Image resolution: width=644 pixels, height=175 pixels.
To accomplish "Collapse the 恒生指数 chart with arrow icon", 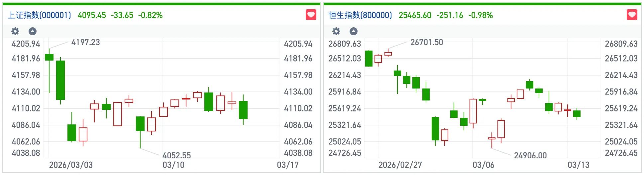I will (354, 31).
